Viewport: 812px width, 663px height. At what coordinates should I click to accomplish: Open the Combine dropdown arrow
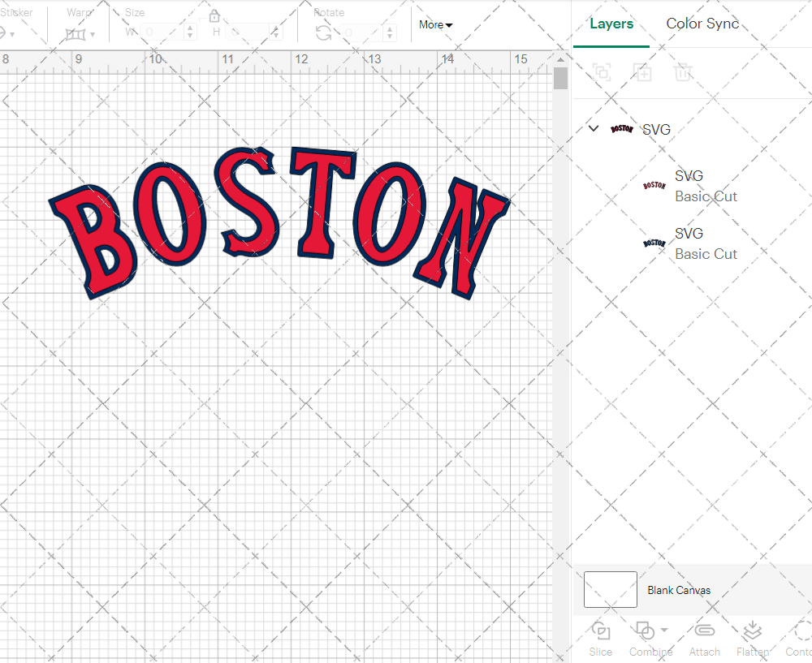click(x=664, y=631)
